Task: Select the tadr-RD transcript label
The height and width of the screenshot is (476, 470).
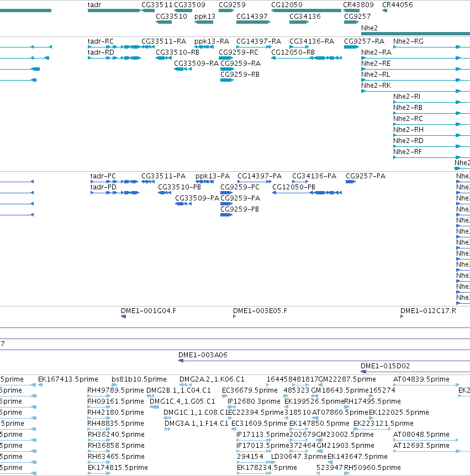Action: [101, 52]
